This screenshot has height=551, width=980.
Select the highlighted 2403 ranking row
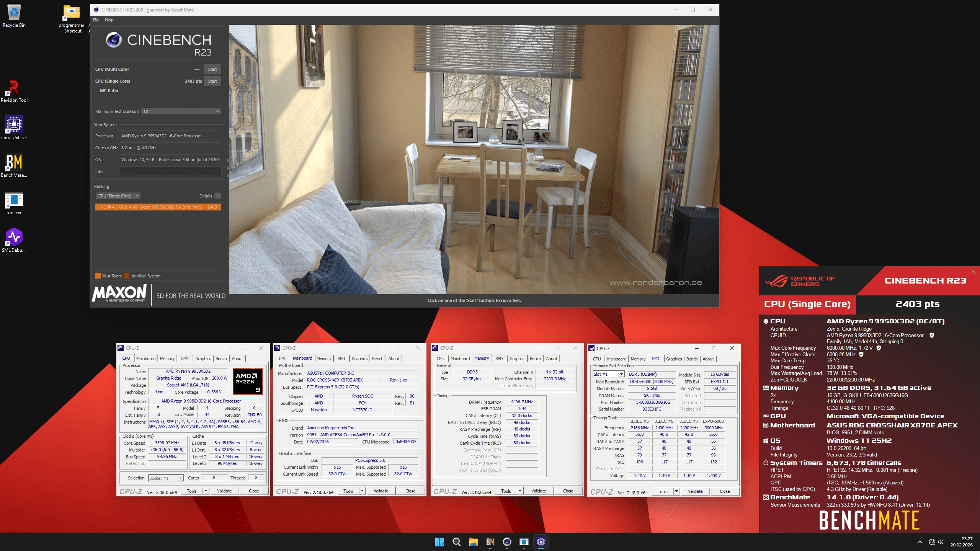pos(158,207)
